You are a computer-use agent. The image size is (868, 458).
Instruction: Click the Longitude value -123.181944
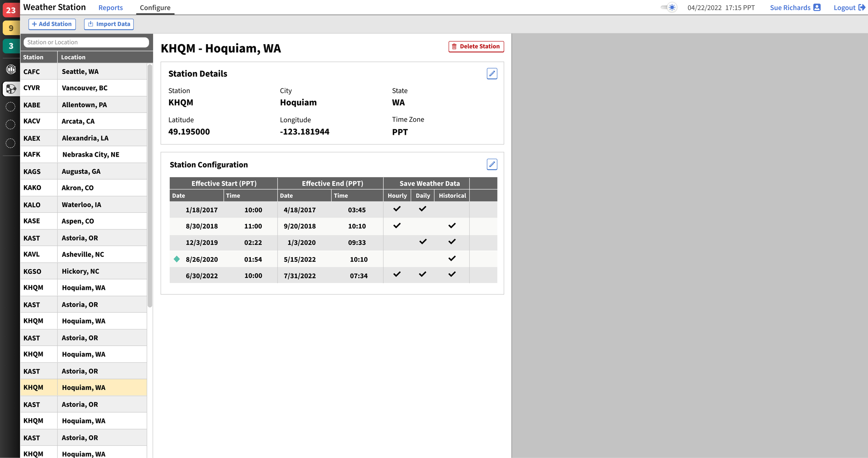click(304, 132)
